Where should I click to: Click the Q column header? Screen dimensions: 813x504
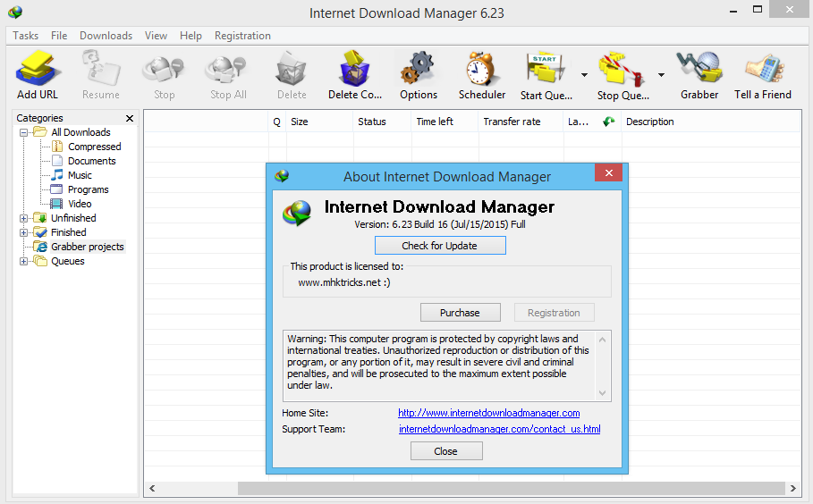pyautogui.click(x=277, y=122)
